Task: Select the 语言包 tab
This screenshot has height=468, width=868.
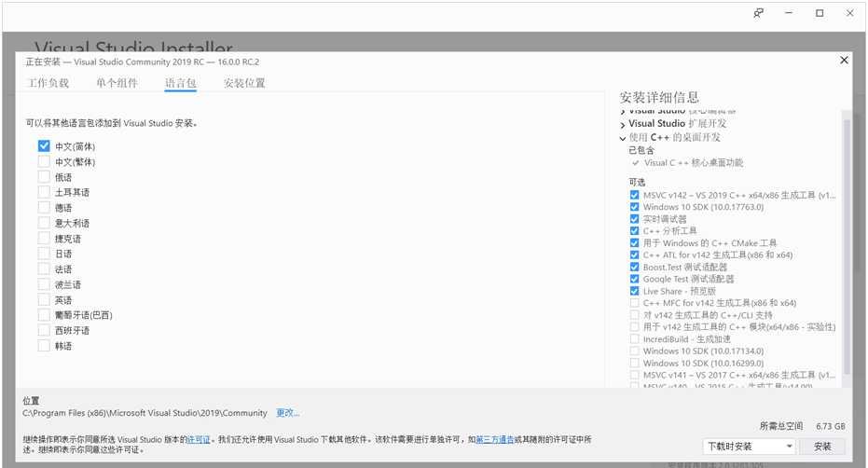Action: click(181, 83)
